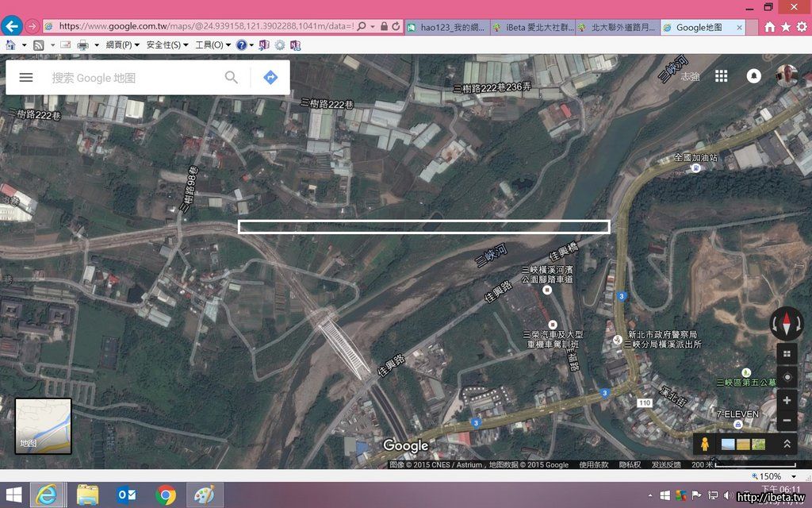The height and width of the screenshot is (508, 812).
Task: Zoom in on the map
Action: 787,399
